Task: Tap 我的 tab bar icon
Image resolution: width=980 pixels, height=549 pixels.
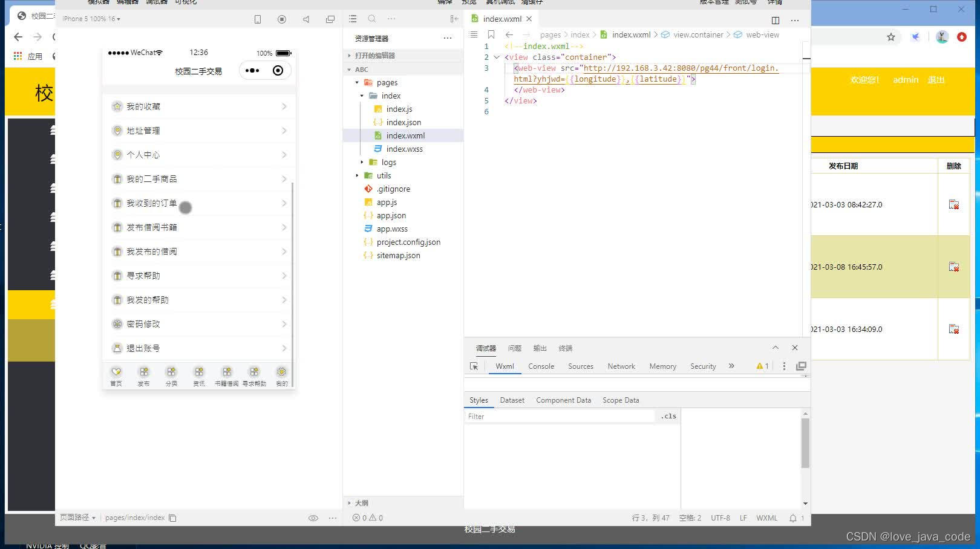Action: pos(282,375)
